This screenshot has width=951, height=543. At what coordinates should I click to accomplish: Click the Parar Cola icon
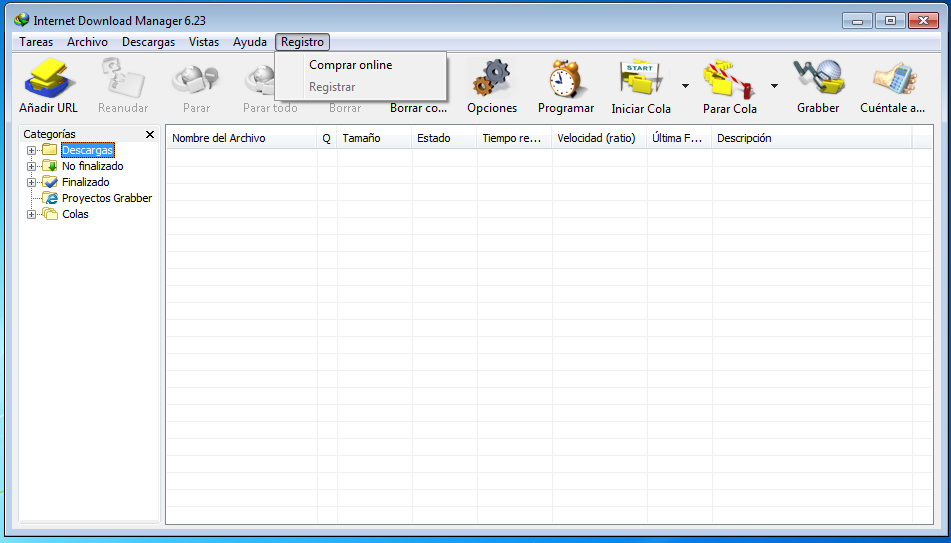730,79
